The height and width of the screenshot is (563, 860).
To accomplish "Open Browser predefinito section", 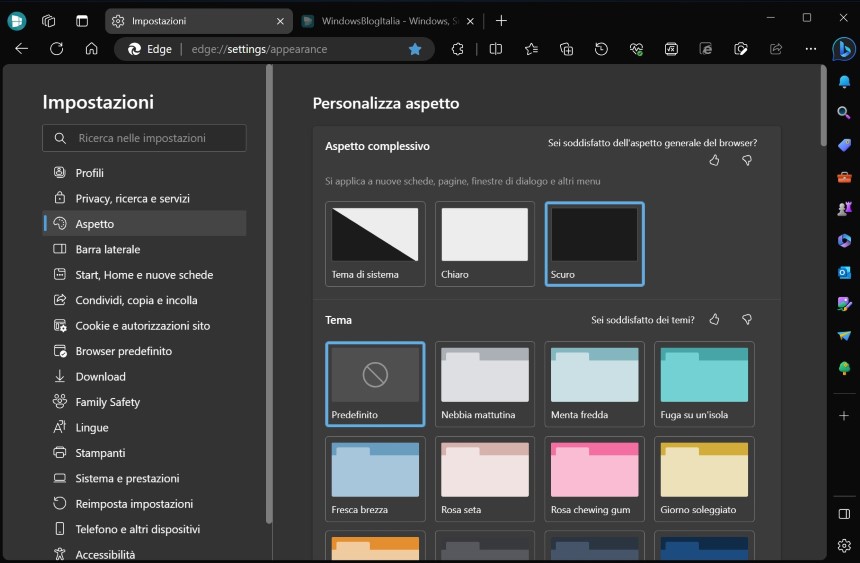I will (144, 351).
